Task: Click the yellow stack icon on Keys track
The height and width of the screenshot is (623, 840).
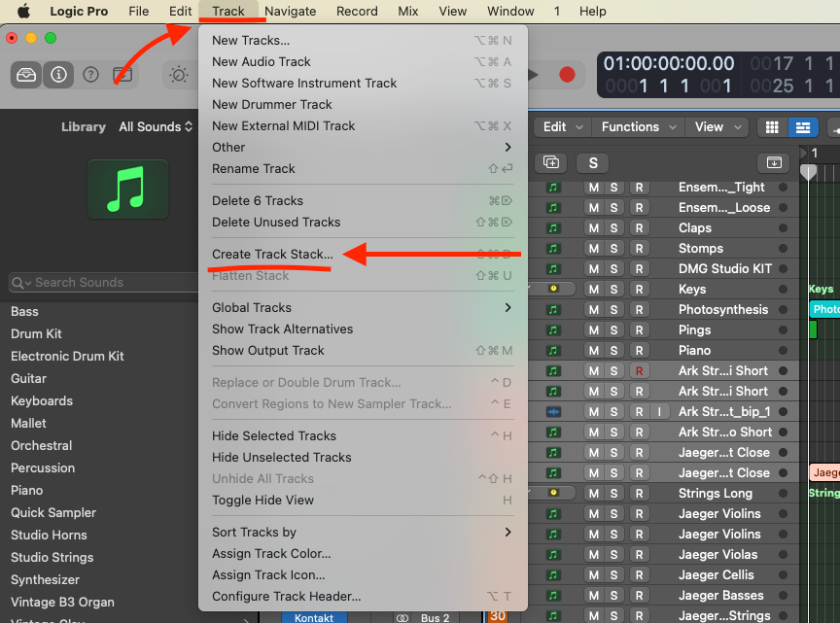Action: coord(553,289)
